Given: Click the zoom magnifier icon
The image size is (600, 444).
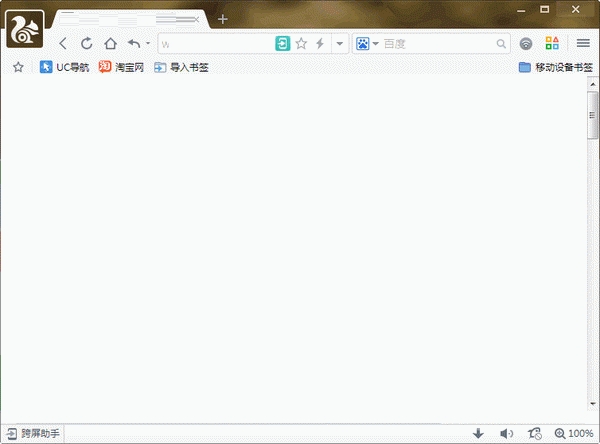Looking at the screenshot, I should click(560, 434).
